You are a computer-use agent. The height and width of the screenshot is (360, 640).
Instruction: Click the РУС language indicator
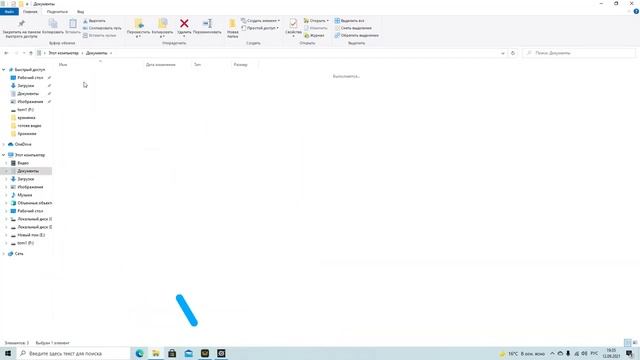pos(594,353)
